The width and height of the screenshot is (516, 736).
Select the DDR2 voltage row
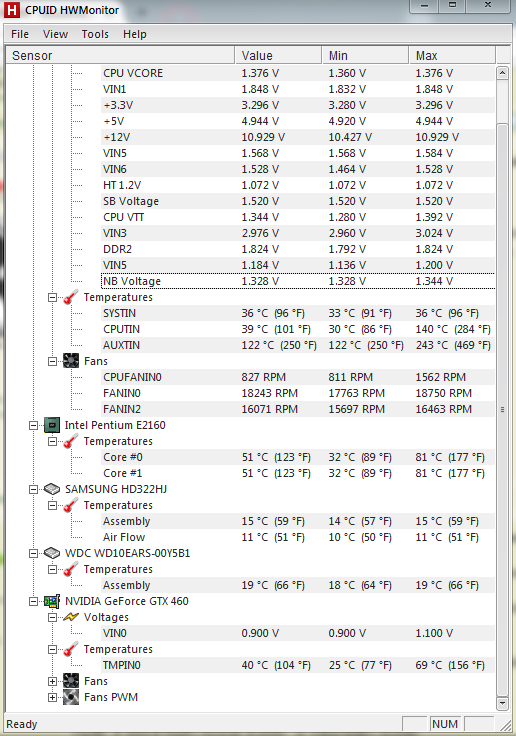point(298,249)
